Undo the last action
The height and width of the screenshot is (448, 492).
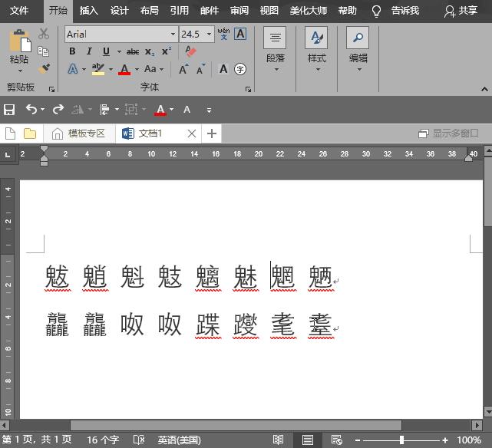[31, 110]
